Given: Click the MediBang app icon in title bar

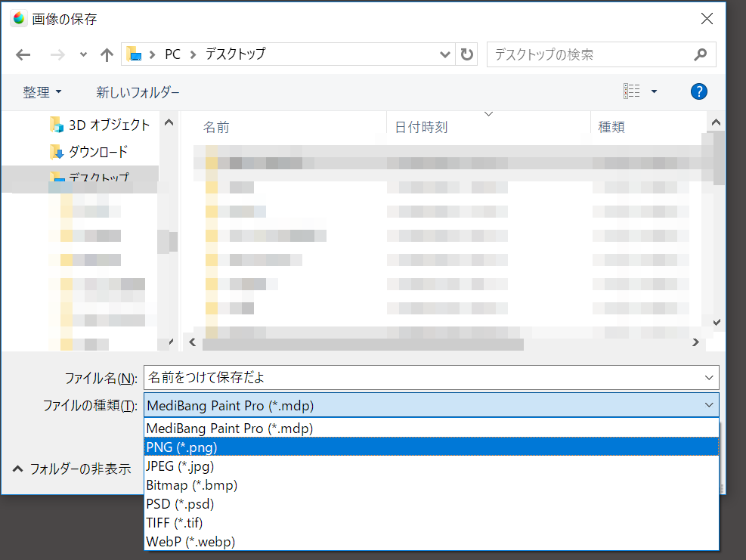Looking at the screenshot, I should click(19, 19).
